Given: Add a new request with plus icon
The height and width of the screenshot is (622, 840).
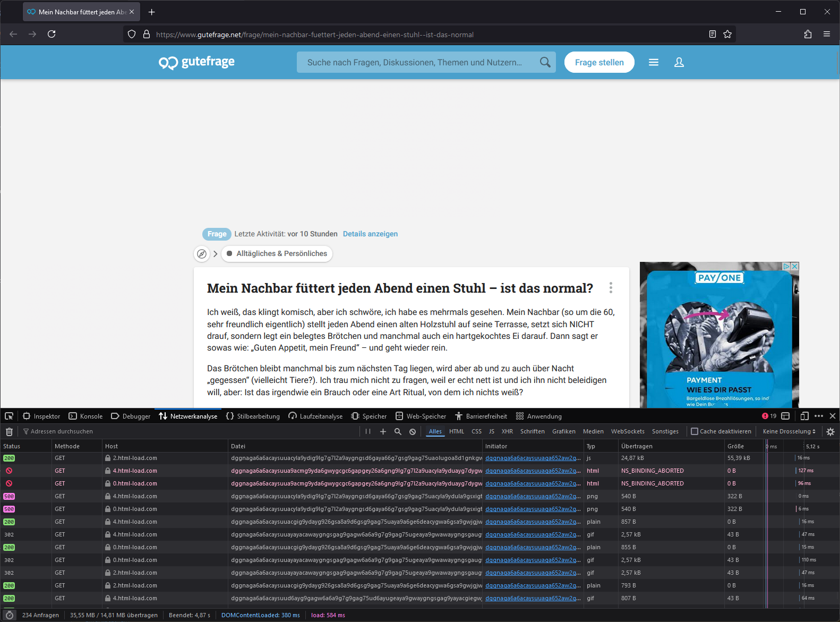Looking at the screenshot, I should (383, 431).
